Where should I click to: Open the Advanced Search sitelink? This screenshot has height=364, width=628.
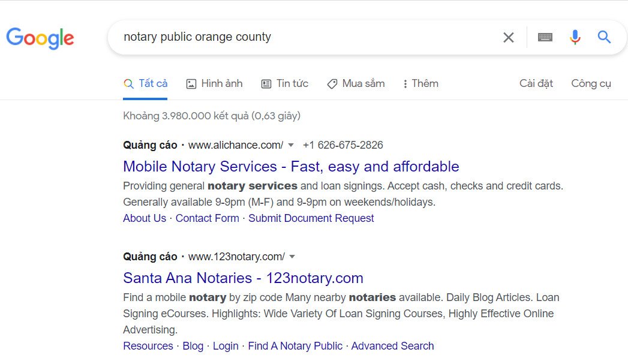[392, 346]
